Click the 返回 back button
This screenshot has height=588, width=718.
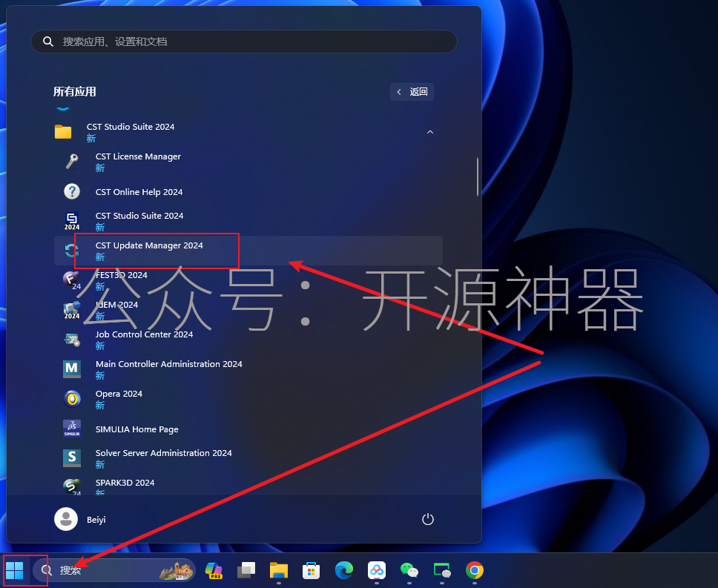pos(412,92)
